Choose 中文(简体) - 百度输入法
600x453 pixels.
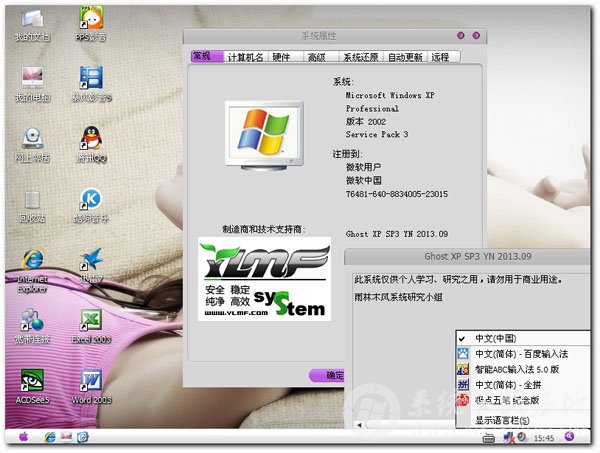523,354
